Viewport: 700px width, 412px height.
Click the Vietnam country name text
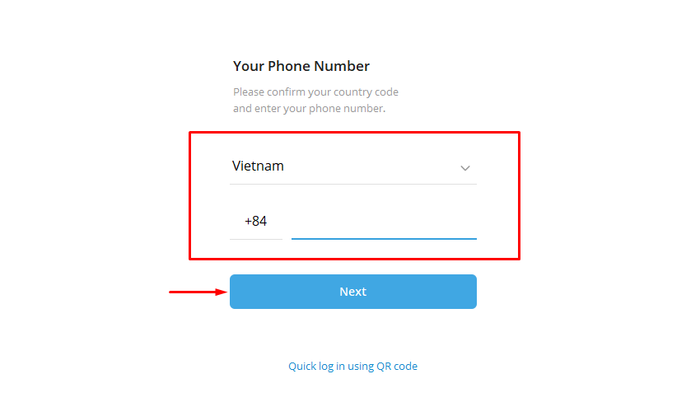click(x=258, y=166)
